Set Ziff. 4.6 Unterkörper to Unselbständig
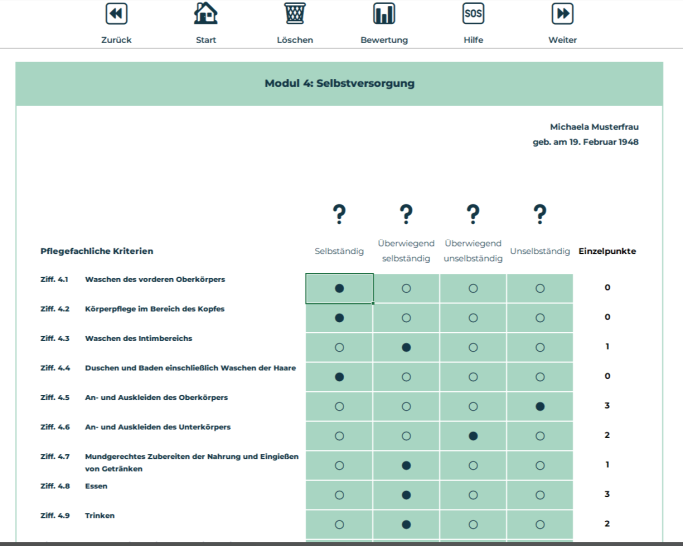 (540, 436)
